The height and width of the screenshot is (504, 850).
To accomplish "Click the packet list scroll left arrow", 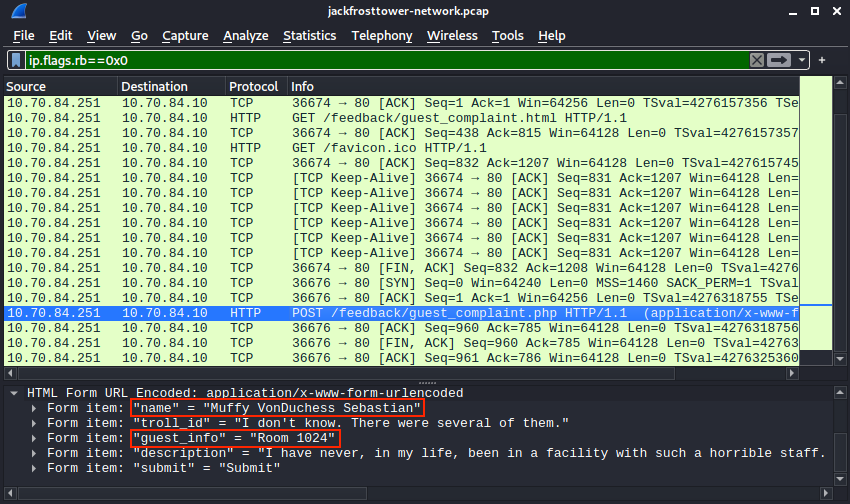I will click(x=10, y=373).
